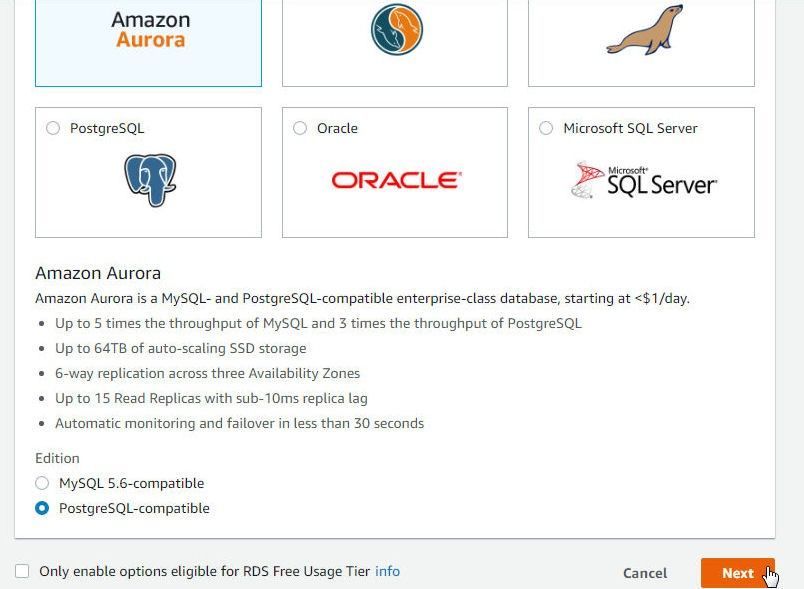Select the Oracle engine radio button
This screenshot has height=589, width=804.
tap(300, 128)
